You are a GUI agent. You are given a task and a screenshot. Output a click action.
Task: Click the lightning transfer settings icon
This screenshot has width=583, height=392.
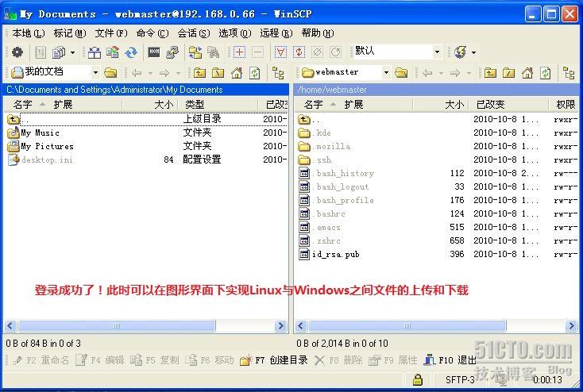(461, 52)
